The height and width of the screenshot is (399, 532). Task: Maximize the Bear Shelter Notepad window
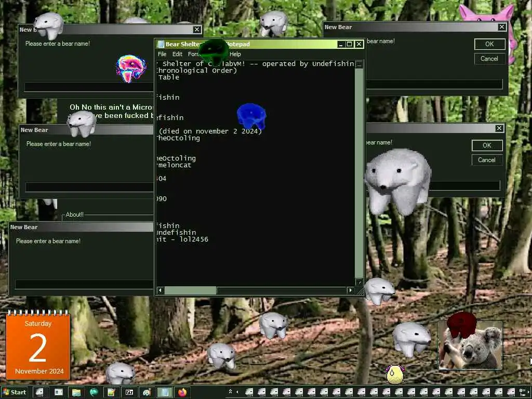tap(350, 44)
